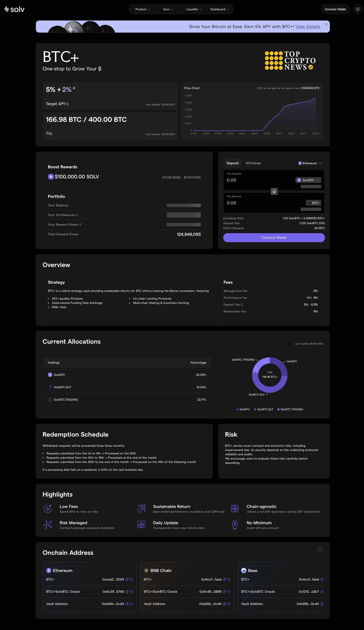Open the Ethereum network selector
Screen dimensions: 364x630
[310, 163]
